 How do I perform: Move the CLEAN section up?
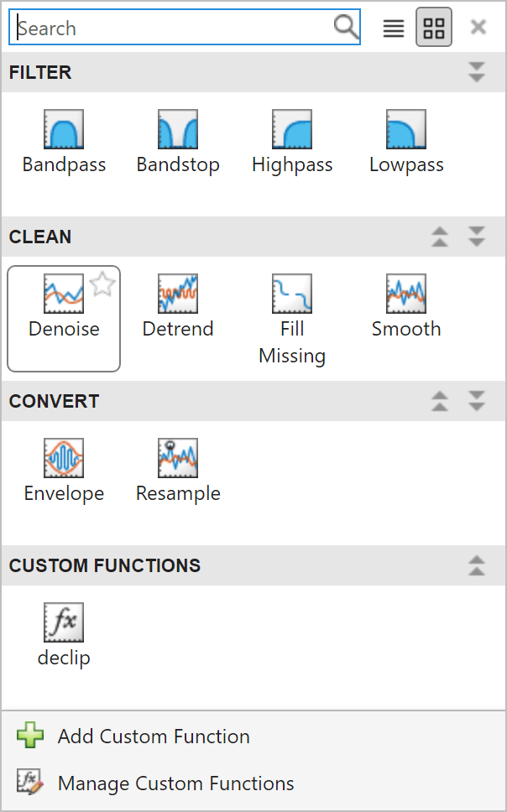[x=440, y=237]
